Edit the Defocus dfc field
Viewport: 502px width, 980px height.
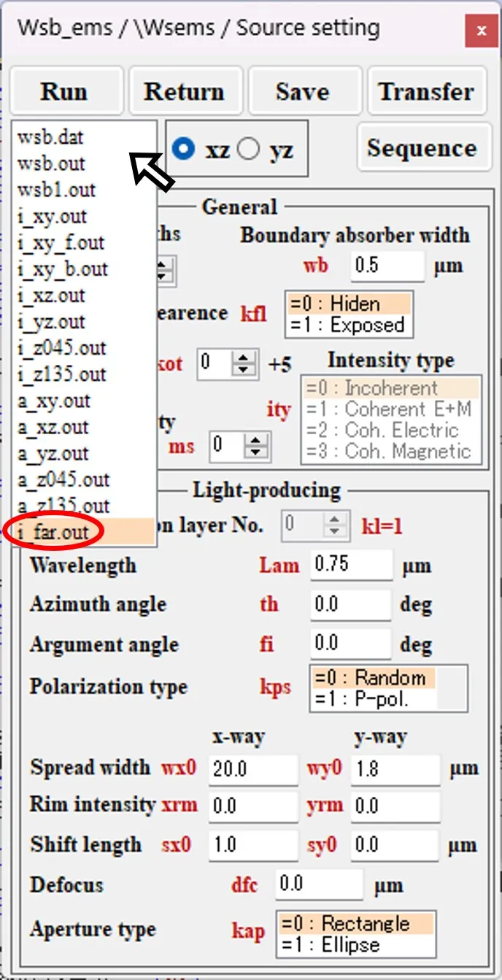(319, 884)
